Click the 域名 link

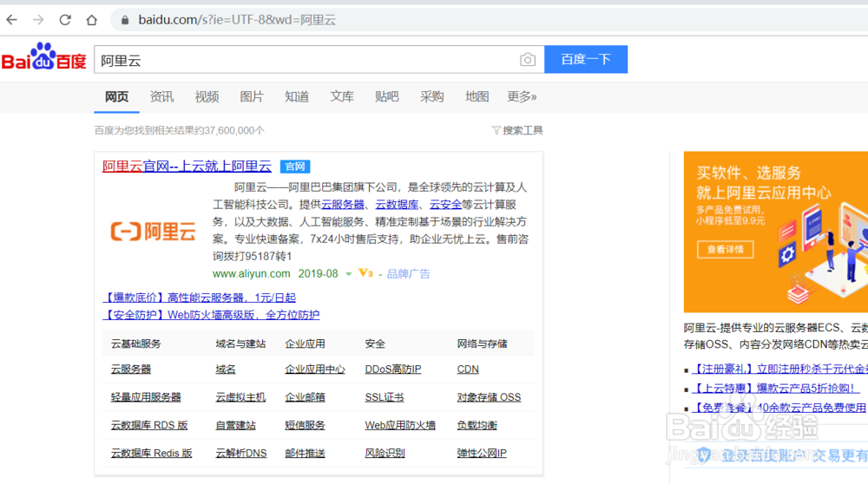point(226,369)
